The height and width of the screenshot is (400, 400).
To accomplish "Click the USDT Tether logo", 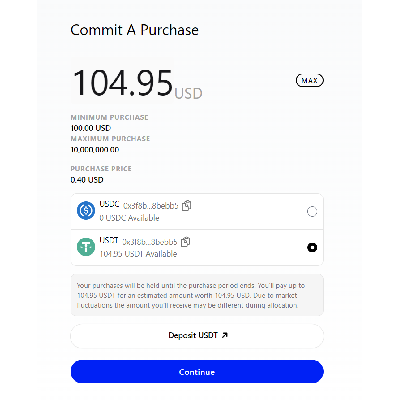I will coord(86,247).
